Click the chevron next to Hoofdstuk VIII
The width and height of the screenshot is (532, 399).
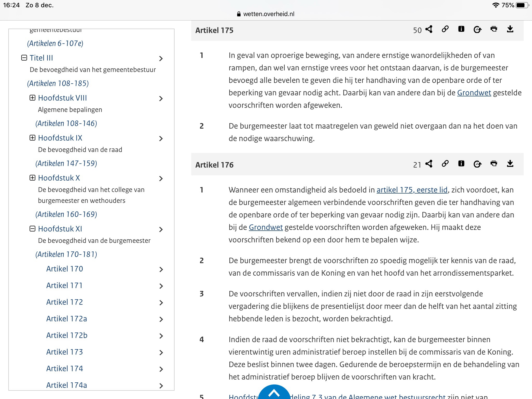[161, 98]
